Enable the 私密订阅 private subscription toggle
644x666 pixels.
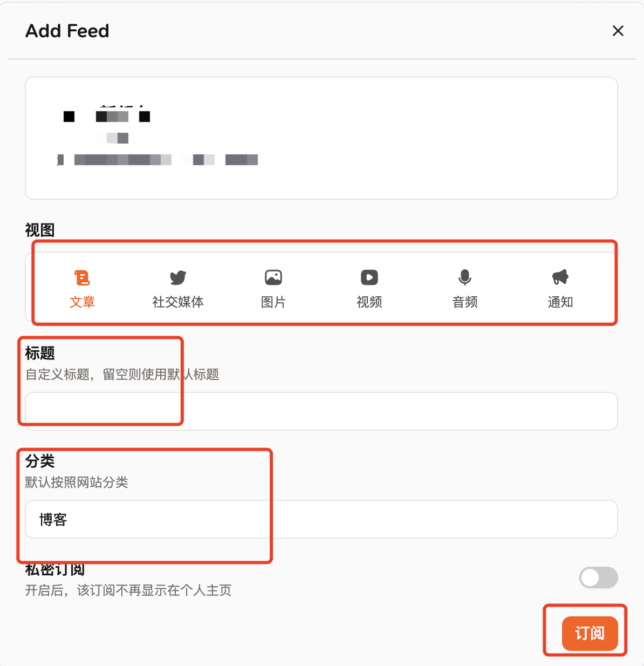(x=599, y=577)
